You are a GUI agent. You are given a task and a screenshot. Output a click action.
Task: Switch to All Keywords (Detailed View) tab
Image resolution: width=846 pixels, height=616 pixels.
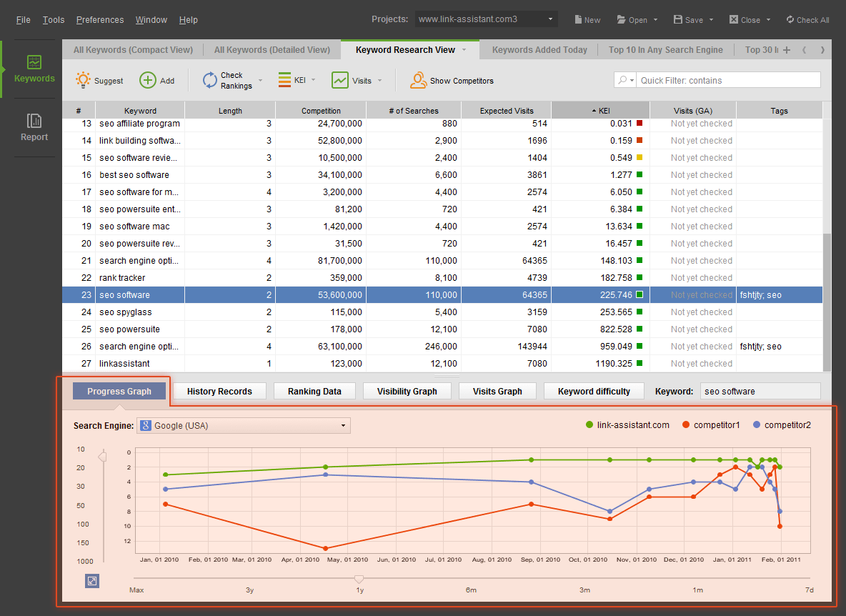pyautogui.click(x=272, y=49)
